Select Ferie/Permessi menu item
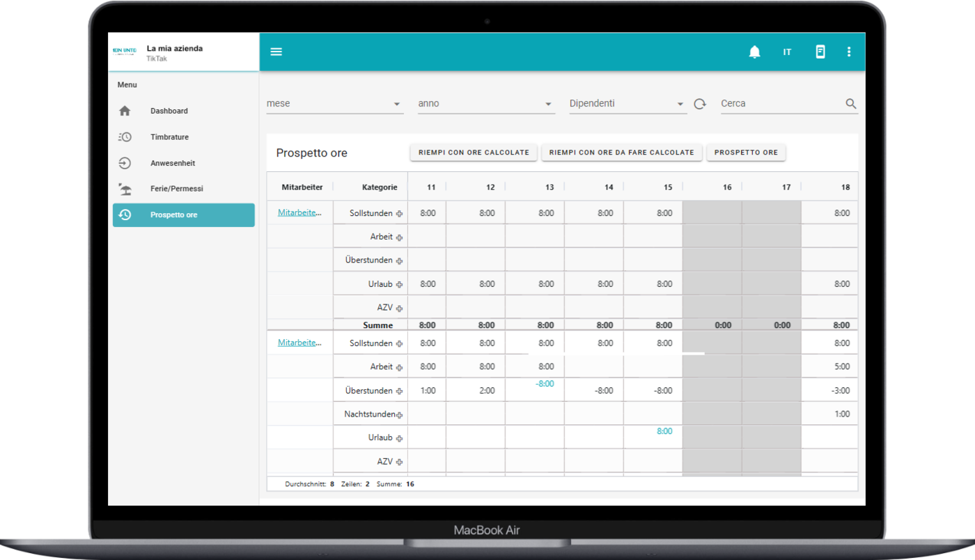975x560 pixels. coord(176,189)
